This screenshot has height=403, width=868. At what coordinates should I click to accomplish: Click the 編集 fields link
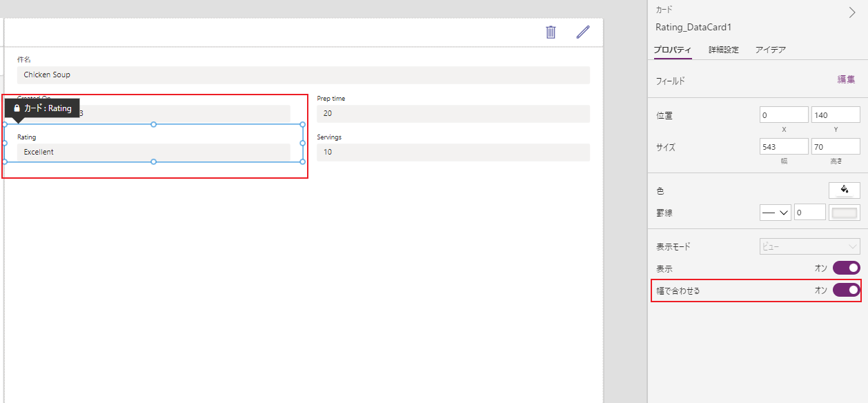click(847, 80)
